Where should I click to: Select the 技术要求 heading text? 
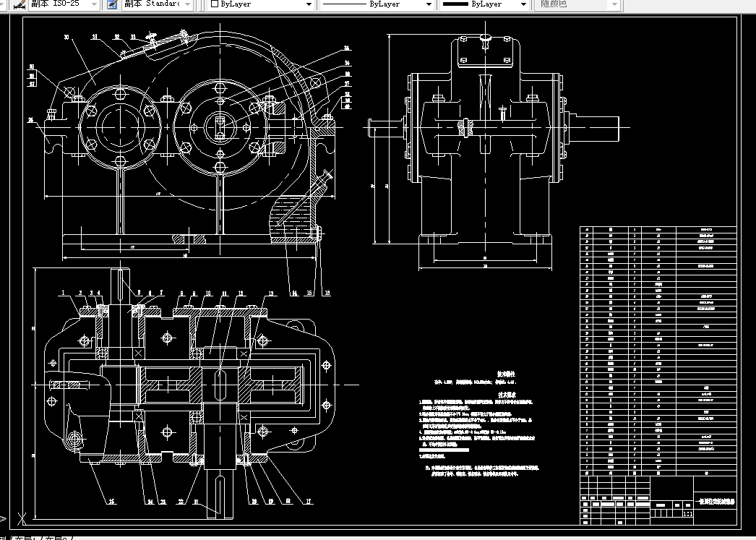[506, 395]
